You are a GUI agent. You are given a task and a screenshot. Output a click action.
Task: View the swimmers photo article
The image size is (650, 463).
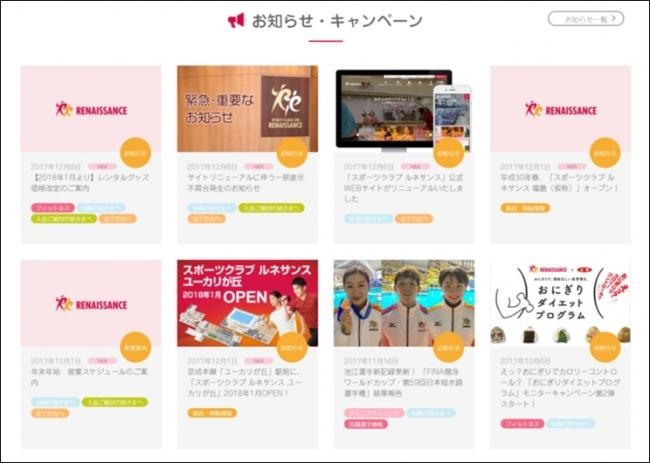click(x=404, y=303)
